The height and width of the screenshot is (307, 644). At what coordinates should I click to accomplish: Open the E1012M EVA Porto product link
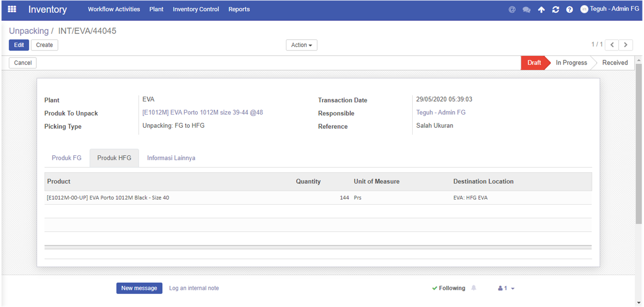tap(202, 113)
